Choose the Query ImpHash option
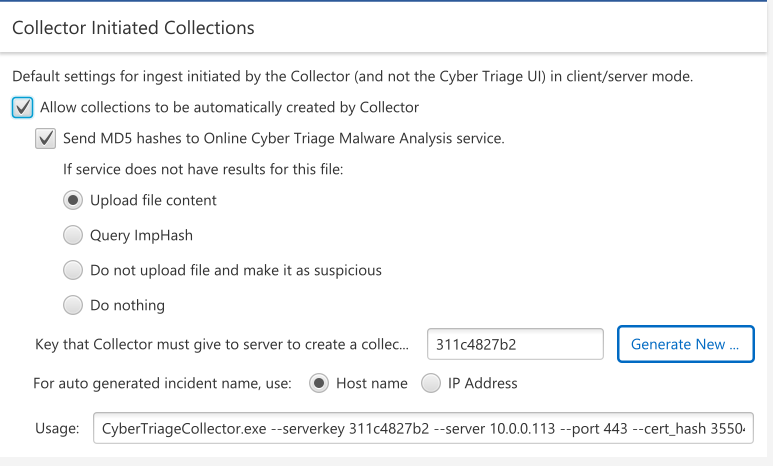The width and height of the screenshot is (773, 466). pos(73,235)
